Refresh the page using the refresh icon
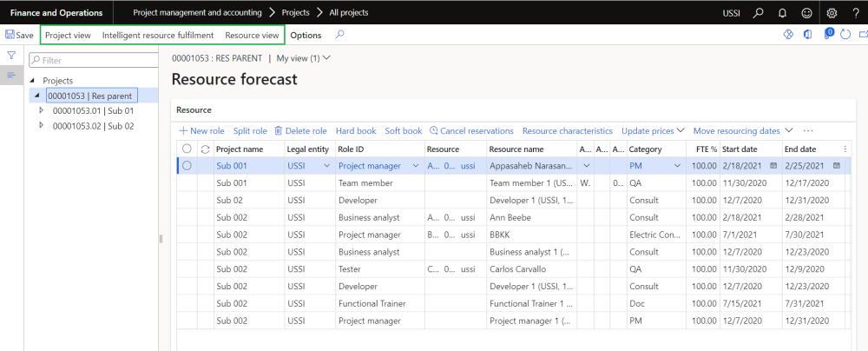 pos(845,36)
